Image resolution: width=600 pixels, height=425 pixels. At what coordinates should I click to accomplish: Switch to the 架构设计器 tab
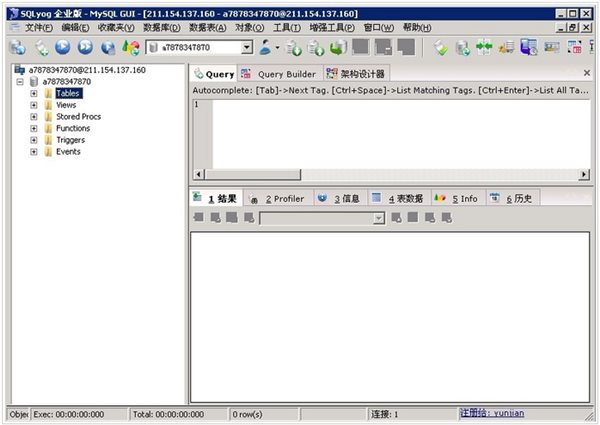point(356,74)
